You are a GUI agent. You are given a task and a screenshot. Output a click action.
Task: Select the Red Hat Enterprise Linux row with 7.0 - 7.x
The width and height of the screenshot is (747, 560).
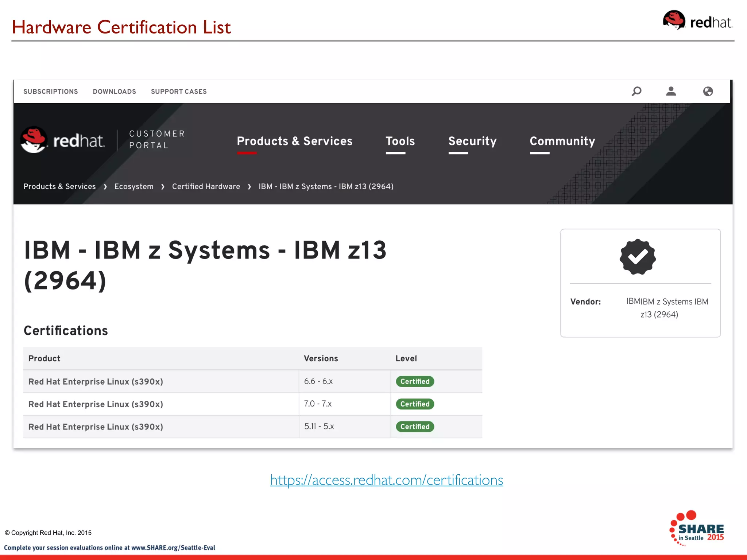click(253, 404)
